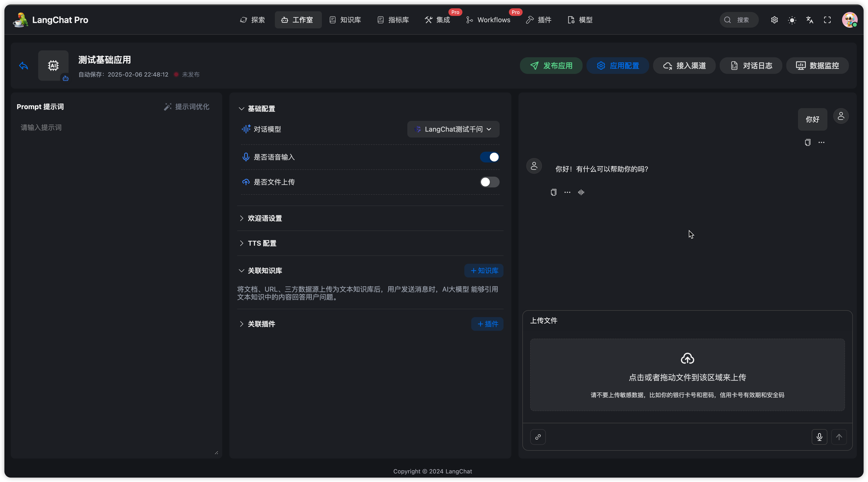The width and height of the screenshot is (868, 482).
Task: Click the app title 测试基础应用
Action: point(105,60)
